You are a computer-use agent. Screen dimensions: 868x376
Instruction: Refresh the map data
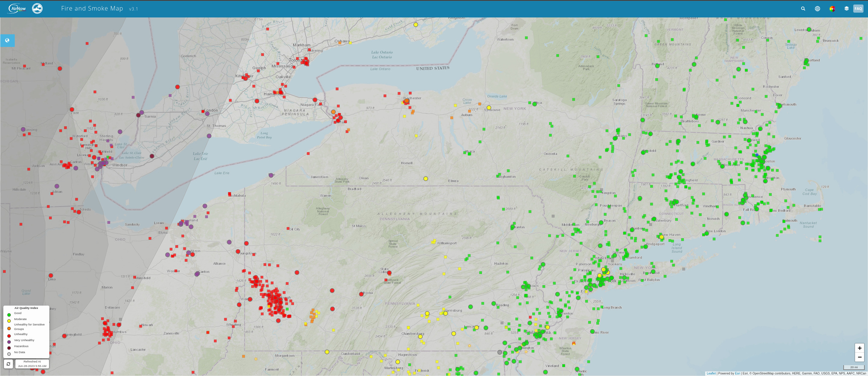8,364
